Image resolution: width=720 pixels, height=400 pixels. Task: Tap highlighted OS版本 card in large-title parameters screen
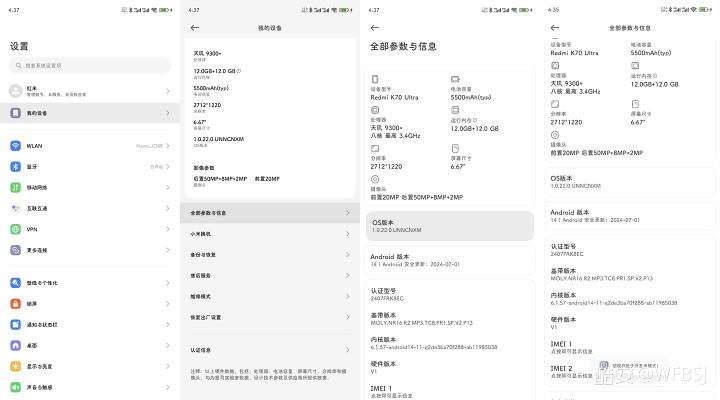click(450, 226)
